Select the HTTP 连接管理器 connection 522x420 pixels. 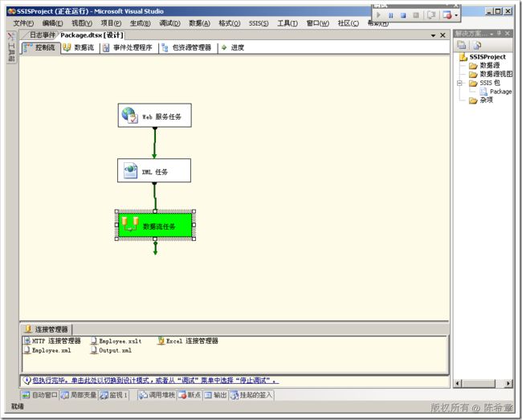tap(52, 340)
